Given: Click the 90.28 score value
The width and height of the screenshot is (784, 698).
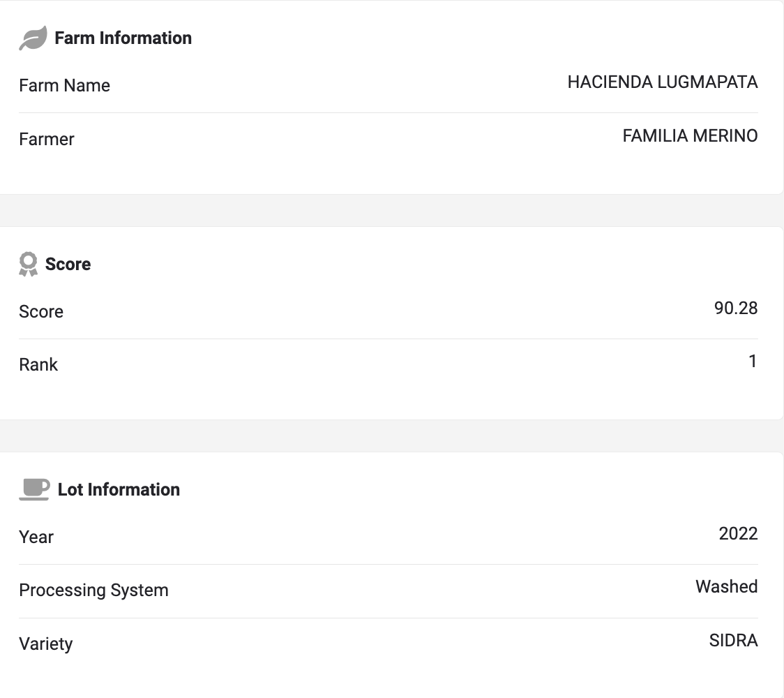Looking at the screenshot, I should pos(735,308).
